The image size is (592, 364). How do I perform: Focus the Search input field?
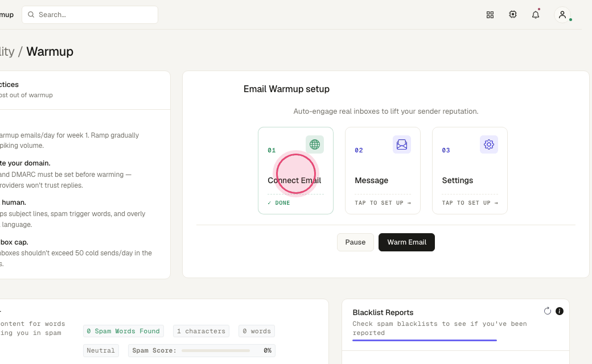pos(90,15)
